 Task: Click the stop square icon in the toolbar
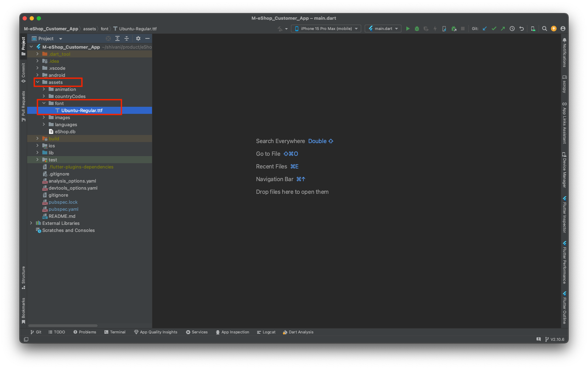click(x=463, y=29)
